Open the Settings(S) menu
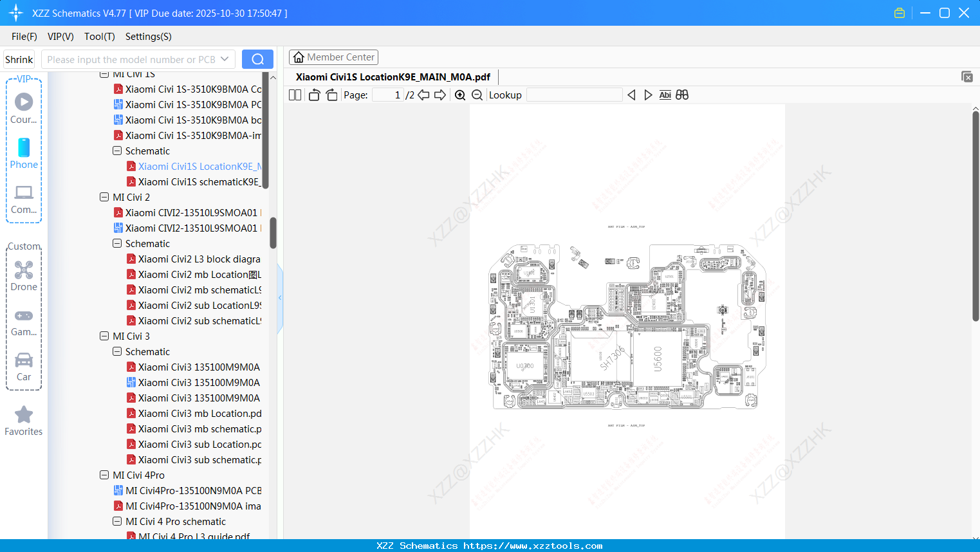This screenshot has height=552, width=980. click(148, 37)
